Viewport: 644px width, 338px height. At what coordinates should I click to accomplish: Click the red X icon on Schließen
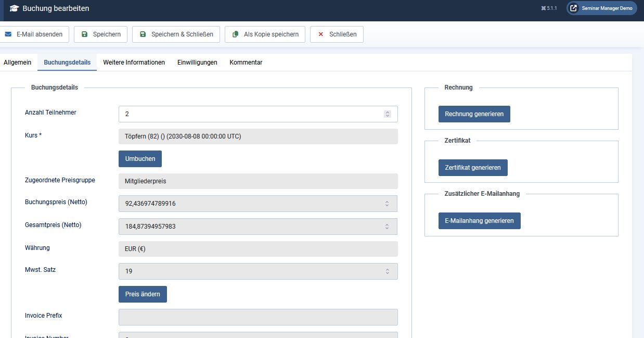pos(320,34)
